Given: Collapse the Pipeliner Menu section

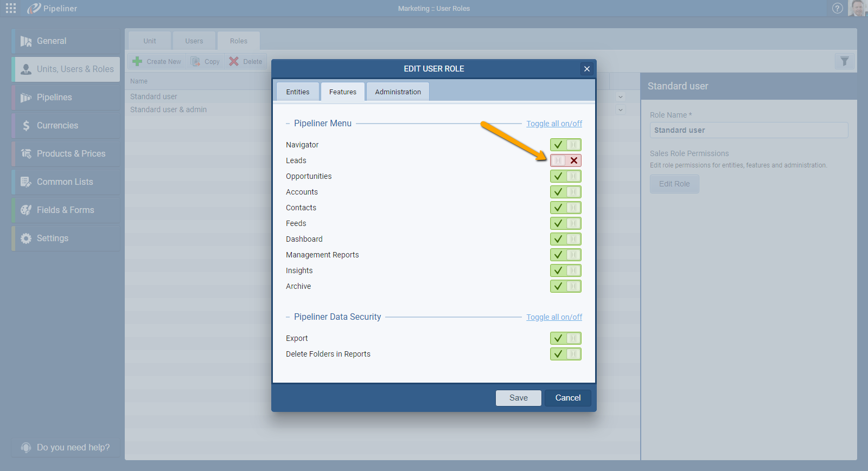Looking at the screenshot, I should [288, 124].
